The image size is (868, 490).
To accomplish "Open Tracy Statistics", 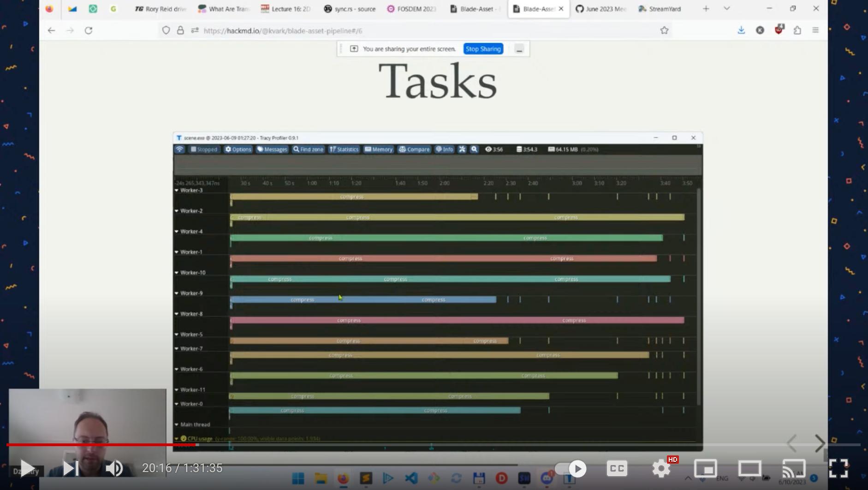I will 344,149.
